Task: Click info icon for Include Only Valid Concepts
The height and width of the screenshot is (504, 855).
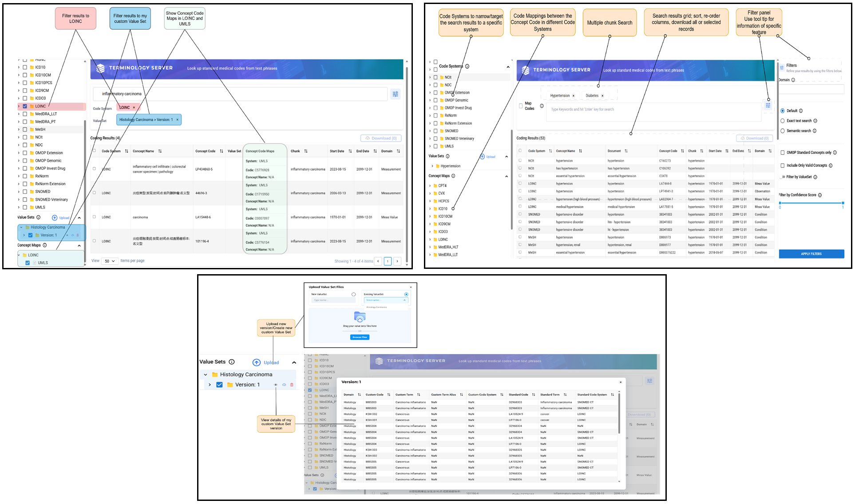Action: click(x=831, y=165)
